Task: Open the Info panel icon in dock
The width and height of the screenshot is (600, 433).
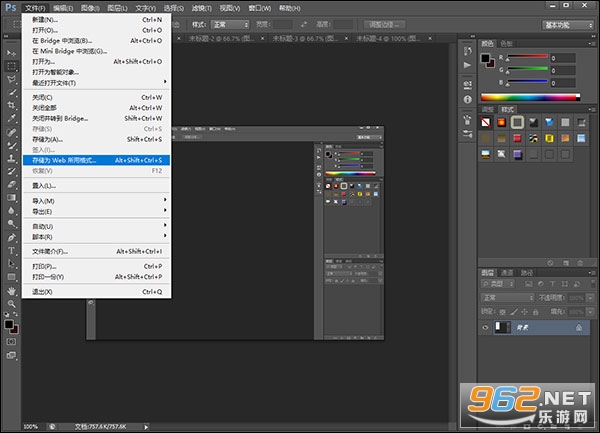Action: [468, 99]
